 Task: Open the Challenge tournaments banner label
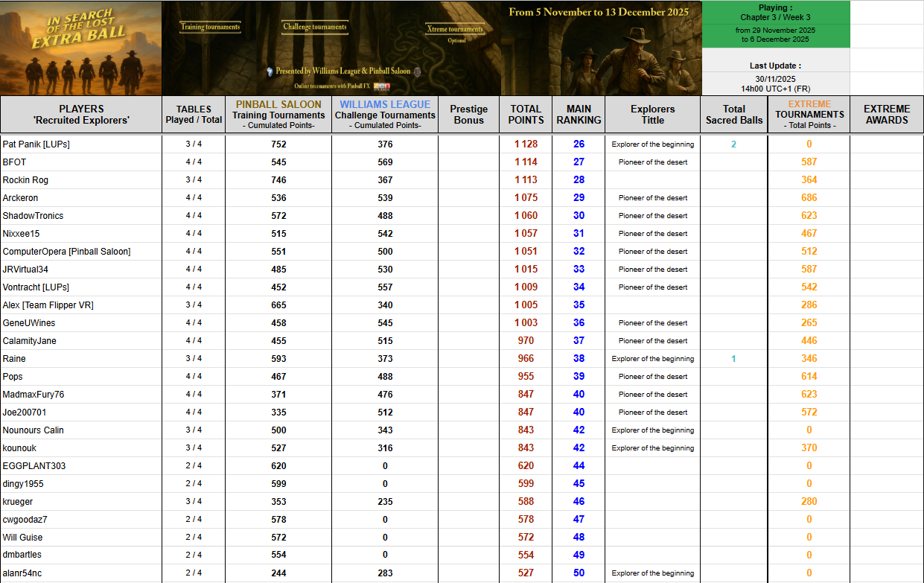(x=314, y=27)
